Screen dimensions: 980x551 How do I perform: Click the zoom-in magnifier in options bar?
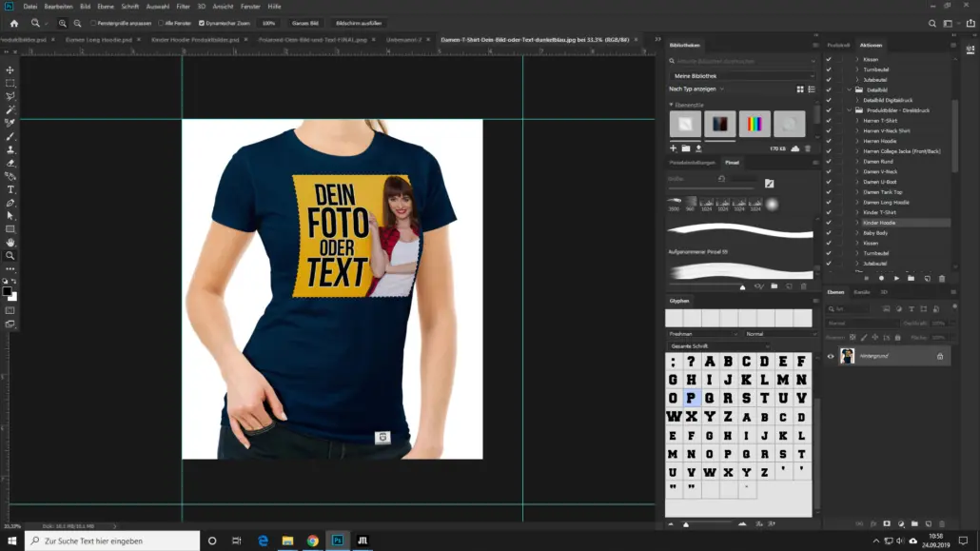tap(63, 23)
